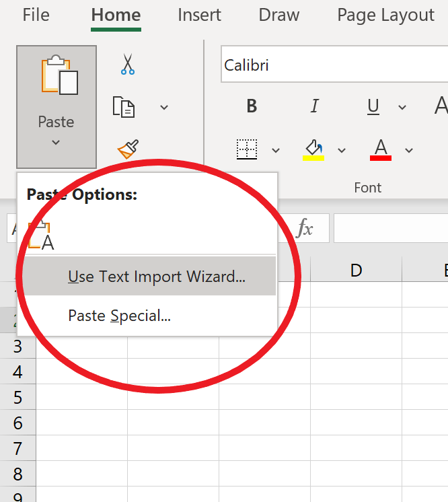Click the Insert Function fx icon

pyautogui.click(x=305, y=229)
